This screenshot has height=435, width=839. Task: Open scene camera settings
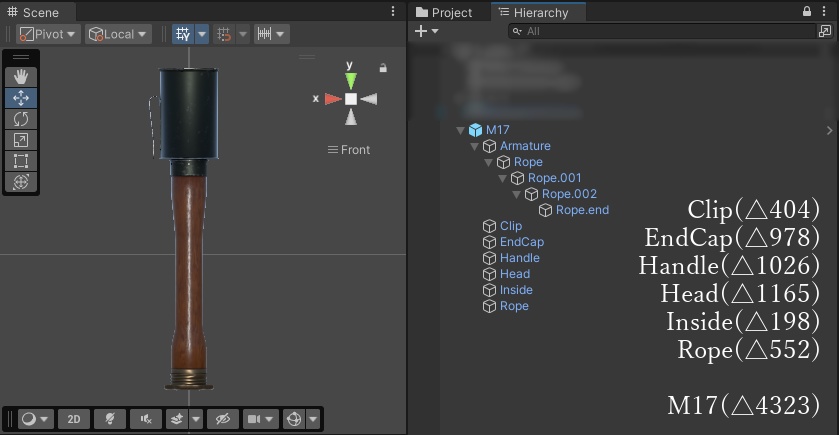tap(253, 419)
